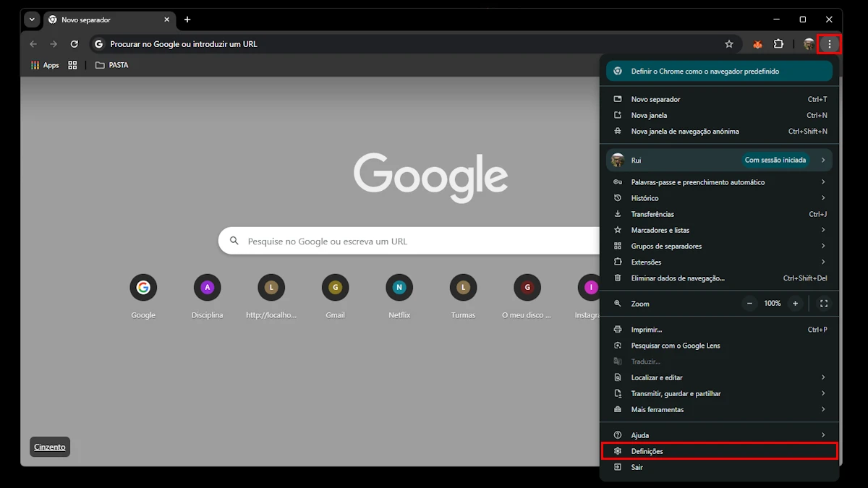Open the Apps grid shortcut in bookmarks bar

tap(45, 65)
